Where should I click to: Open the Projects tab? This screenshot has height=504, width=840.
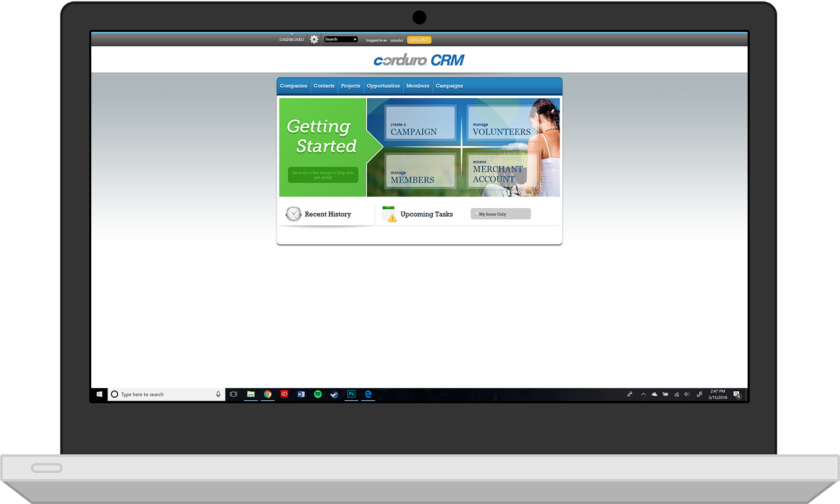[351, 86]
